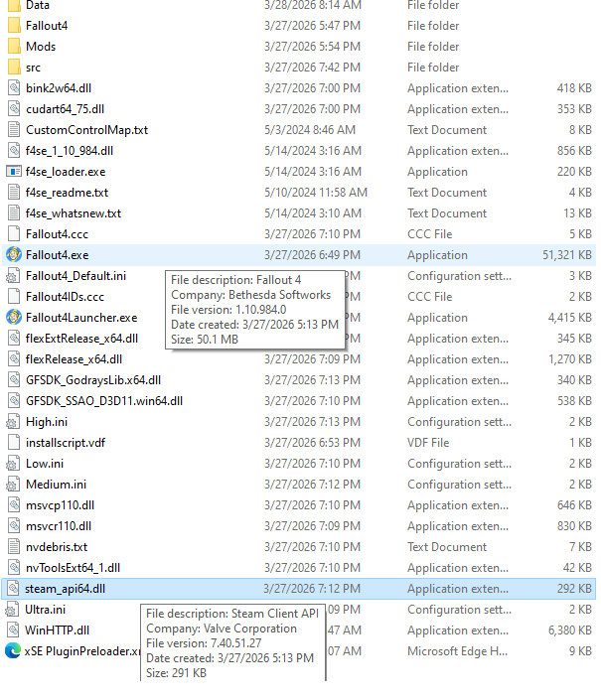
Task: Click the 856 KB size of f4se_1_10_984.dll
Action: (x=574, y=151)
